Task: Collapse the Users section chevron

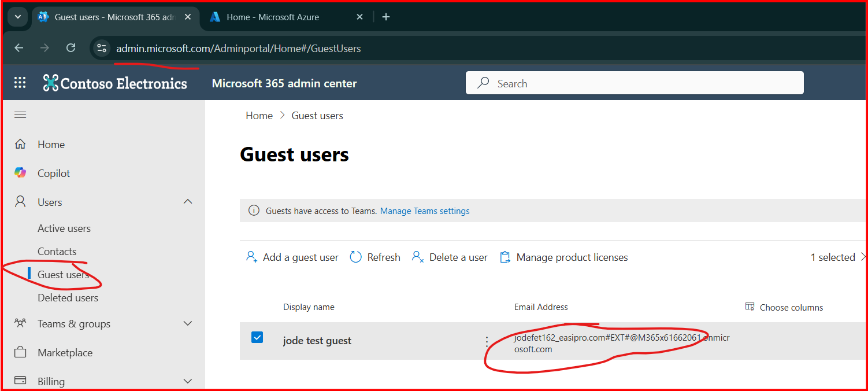Action: click(188, 202)
